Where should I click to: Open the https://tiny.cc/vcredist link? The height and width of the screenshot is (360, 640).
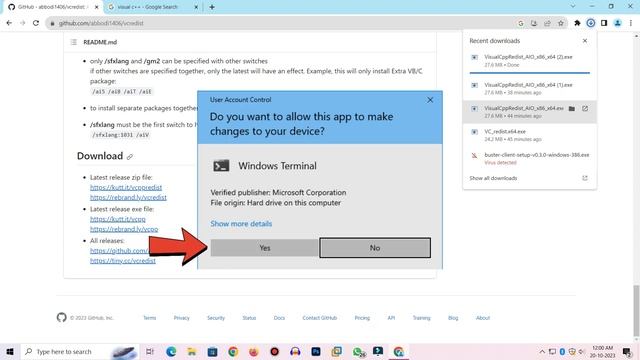click(123, 260)
